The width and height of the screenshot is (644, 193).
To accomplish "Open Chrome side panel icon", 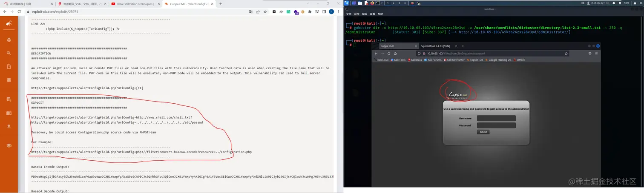I will pos(324,11).
